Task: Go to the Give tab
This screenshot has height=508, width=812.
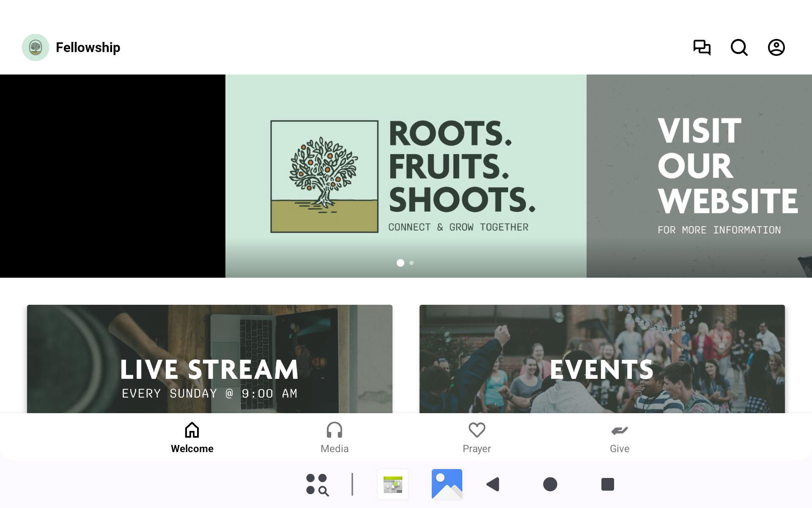Action: (x=619, y=438)
